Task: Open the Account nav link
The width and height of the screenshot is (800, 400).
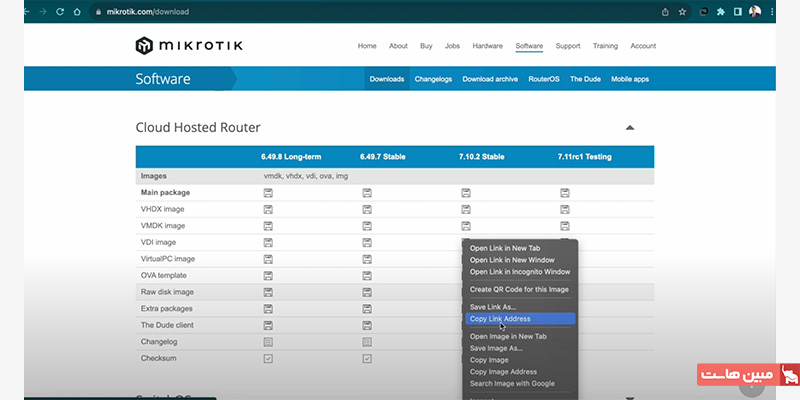Action: [643, 46]
